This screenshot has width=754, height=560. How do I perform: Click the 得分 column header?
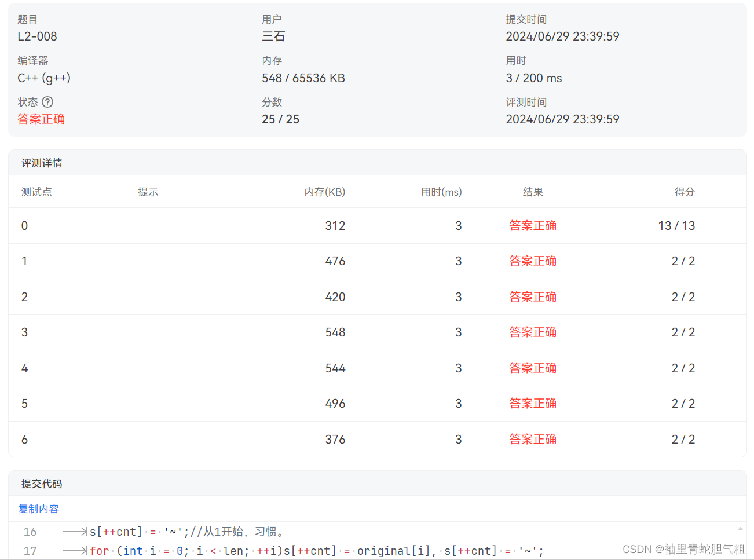pyautogui.click(x=685, y=192)
